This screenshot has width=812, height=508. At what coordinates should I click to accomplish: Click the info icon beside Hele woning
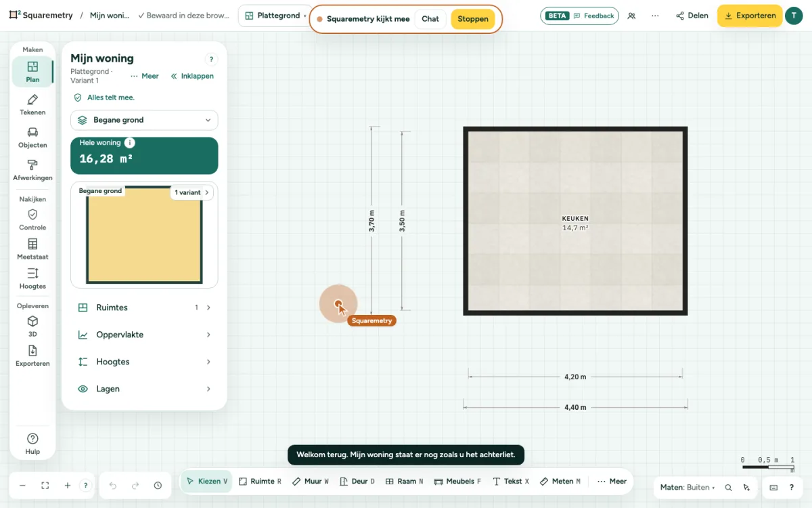click(130, 143)
